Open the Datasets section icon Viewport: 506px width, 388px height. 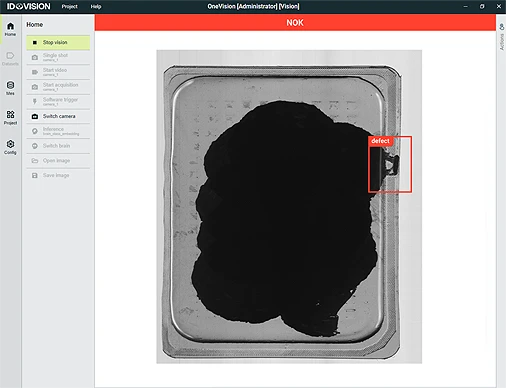click(10, 55)
